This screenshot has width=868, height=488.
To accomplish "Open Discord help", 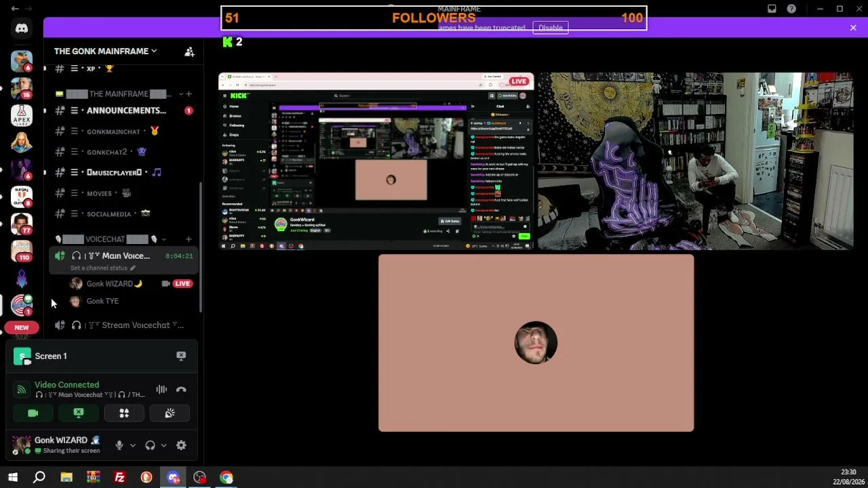I will pyautogui.click(x=791, y=9).
